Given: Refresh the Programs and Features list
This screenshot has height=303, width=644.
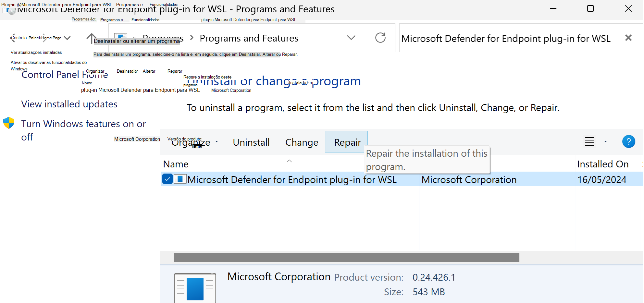Looking at the screenshot, I should pos(380,38).
